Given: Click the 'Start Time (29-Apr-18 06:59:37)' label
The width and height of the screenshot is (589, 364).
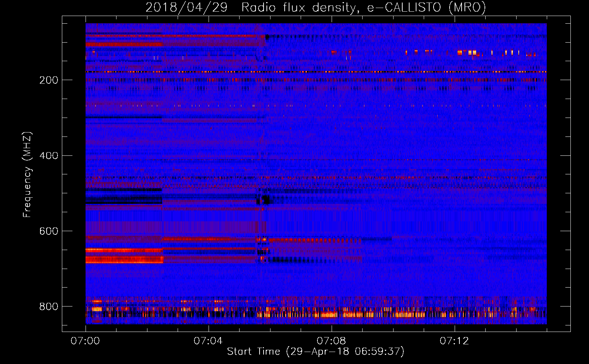Looking at the screenshot, I should click(x=316, y=352).
